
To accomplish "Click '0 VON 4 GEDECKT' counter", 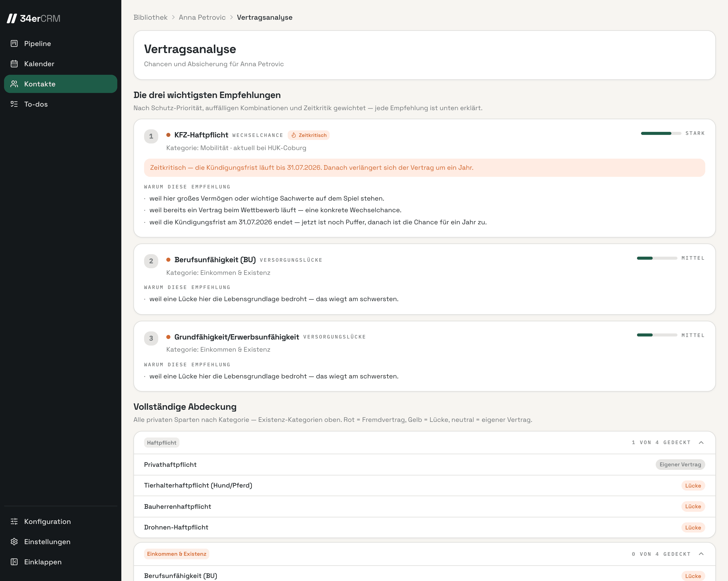I will [661, 554].
